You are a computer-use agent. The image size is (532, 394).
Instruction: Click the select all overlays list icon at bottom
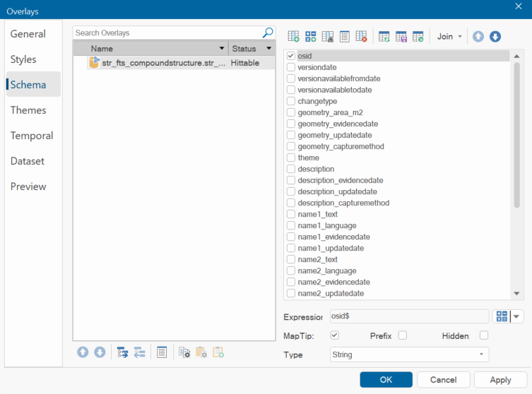pyautogui.click(x=162, y=352)
